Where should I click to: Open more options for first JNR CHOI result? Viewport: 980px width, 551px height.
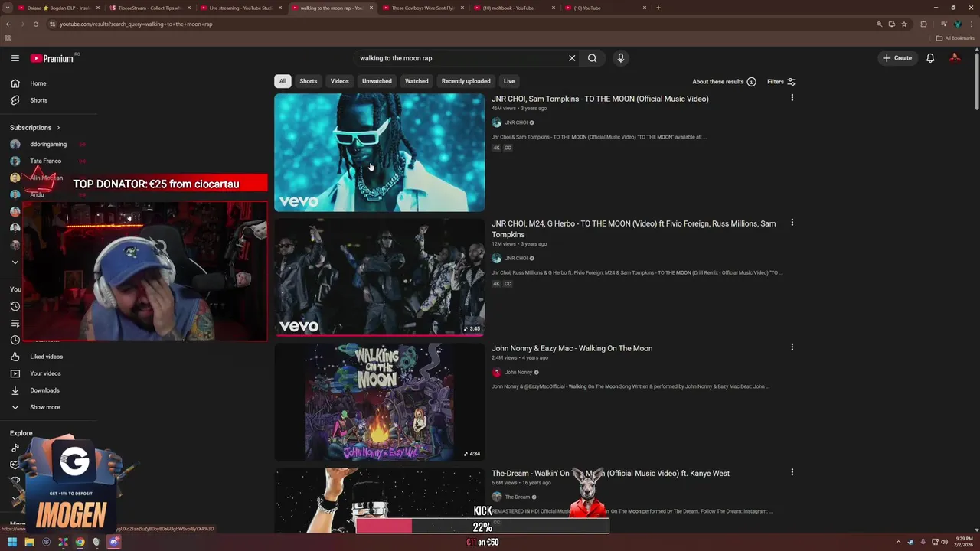792,98
